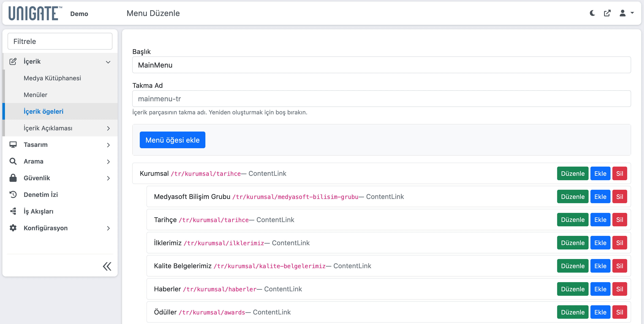
Task: Click the Denetim İzi history icon
Action: (x=13, y=195)
